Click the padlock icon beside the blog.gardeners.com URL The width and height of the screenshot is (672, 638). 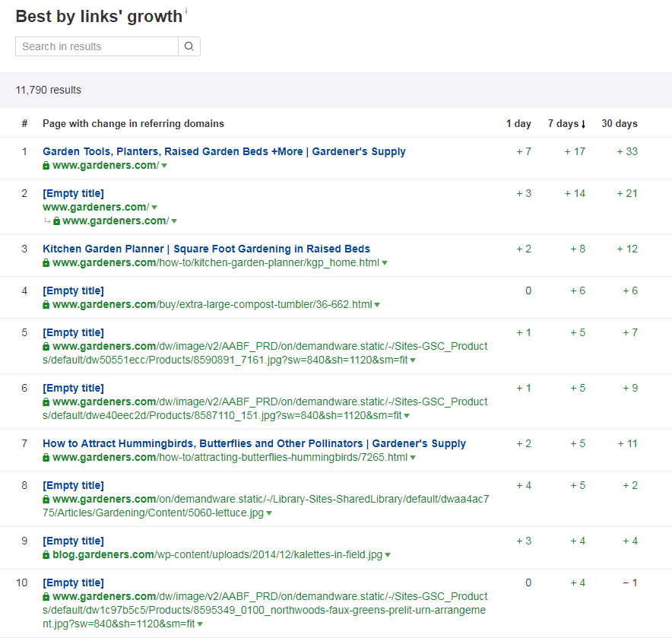click(46, 555)
